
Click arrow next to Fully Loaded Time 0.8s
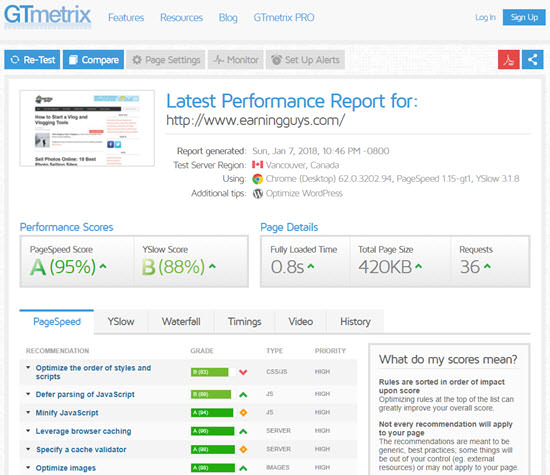(311, 267)
